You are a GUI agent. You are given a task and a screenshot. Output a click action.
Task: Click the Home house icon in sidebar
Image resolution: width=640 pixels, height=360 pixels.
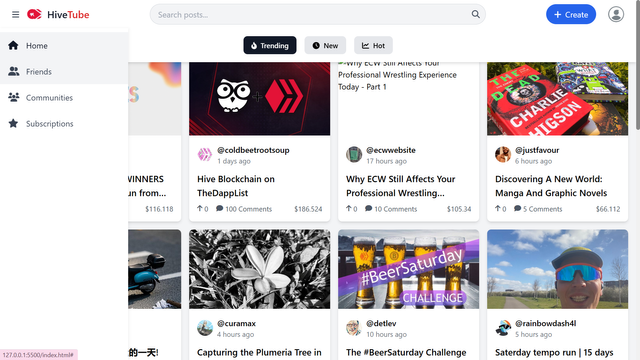pos(13,45)
